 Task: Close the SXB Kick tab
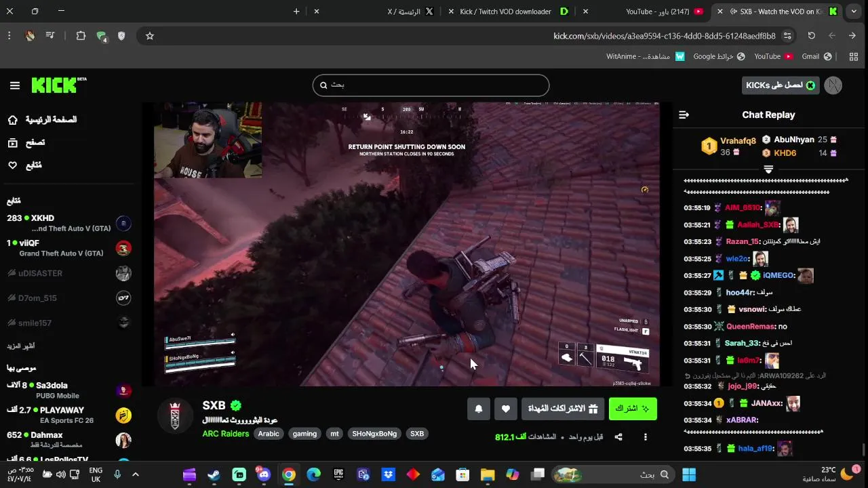pos(720,12)
